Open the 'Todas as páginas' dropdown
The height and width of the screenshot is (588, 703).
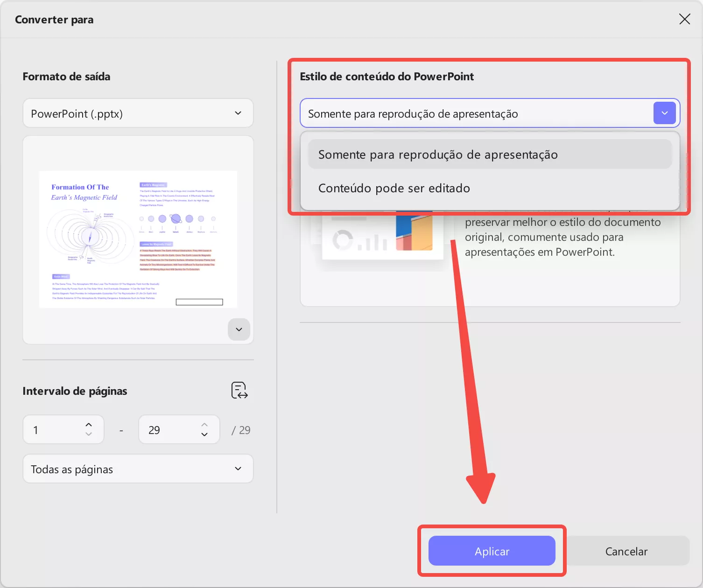click(138, 469)
